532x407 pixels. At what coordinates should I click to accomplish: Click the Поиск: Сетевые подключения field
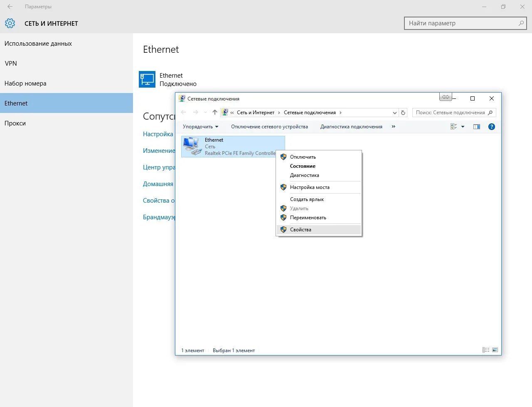454,113
